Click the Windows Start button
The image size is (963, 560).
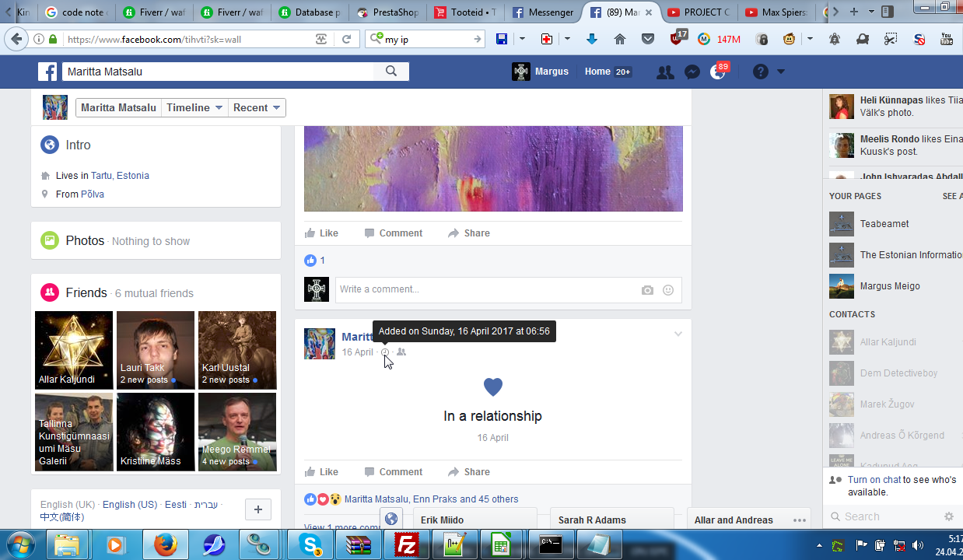(x=19, y=544)
